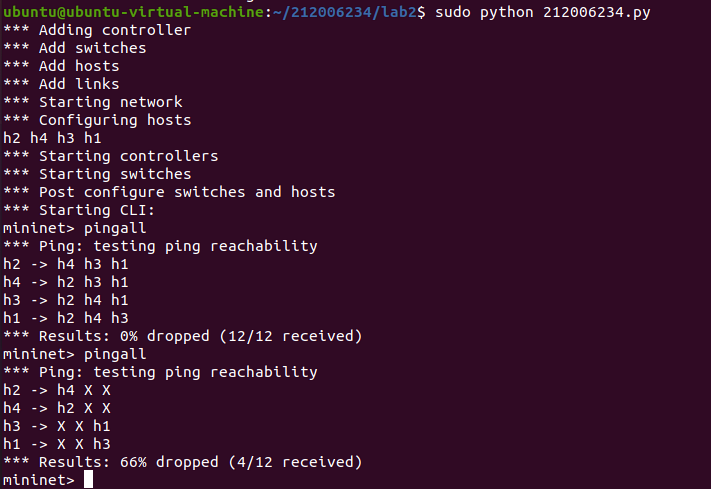Click the terminal cursor at the last mininet prompt
The image size is (711, 489).
pos(88,480)
